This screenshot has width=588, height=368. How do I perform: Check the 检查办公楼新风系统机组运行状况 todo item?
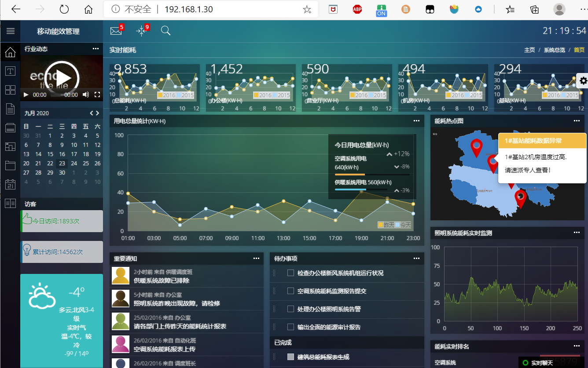click(290, 273)
